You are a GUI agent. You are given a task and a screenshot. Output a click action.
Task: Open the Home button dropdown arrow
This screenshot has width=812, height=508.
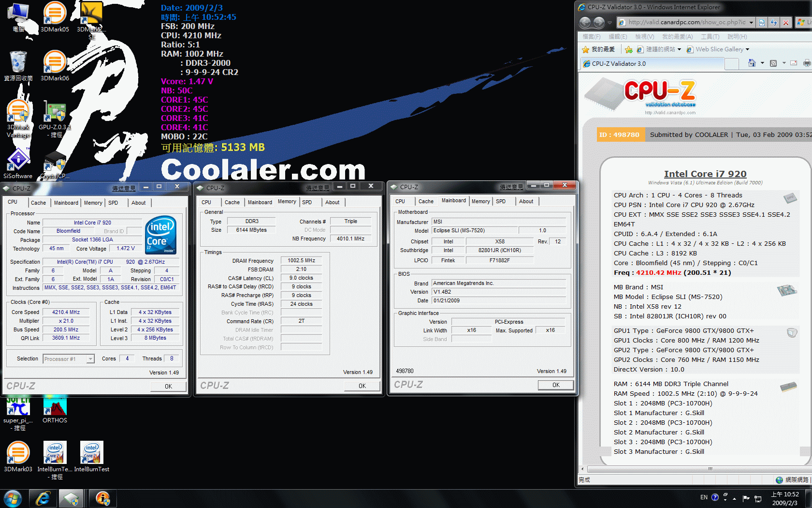762,63
